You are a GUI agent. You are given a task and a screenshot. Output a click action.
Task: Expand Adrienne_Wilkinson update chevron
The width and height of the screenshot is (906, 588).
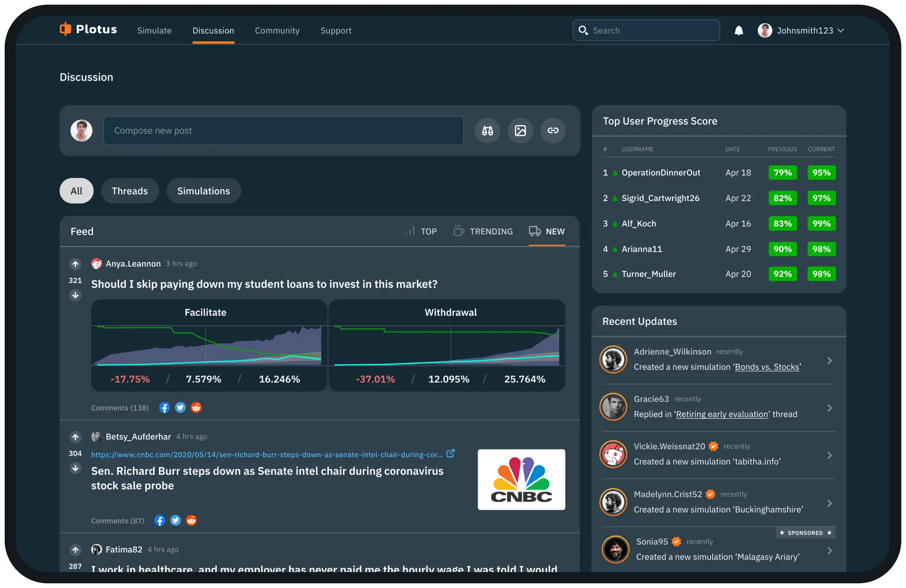click(829, 361)
